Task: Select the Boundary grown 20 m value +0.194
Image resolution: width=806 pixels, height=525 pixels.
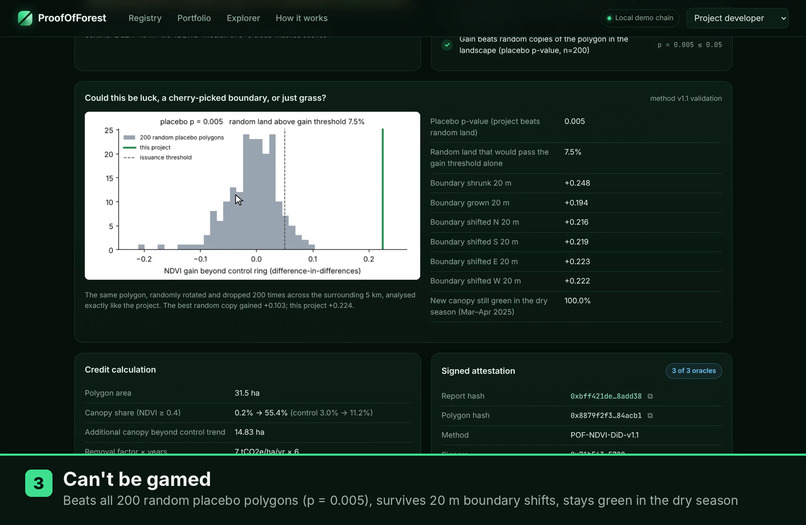Action: 576,203
